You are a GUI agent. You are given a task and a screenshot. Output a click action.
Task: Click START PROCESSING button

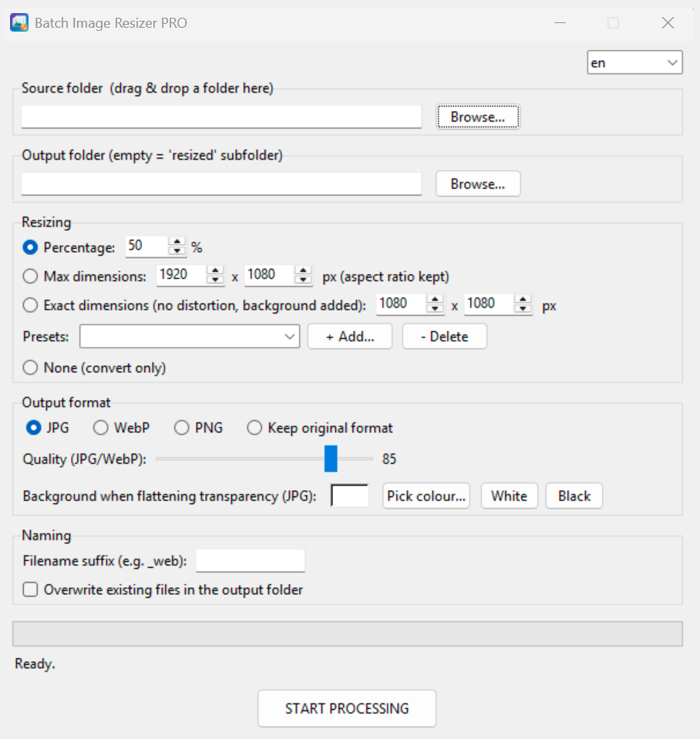[x=347, y=708]
